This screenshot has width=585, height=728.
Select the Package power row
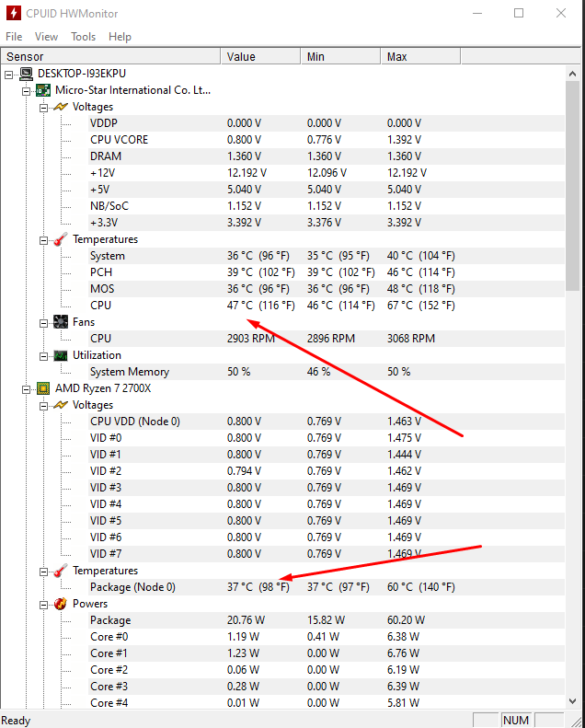click(327, 620)
